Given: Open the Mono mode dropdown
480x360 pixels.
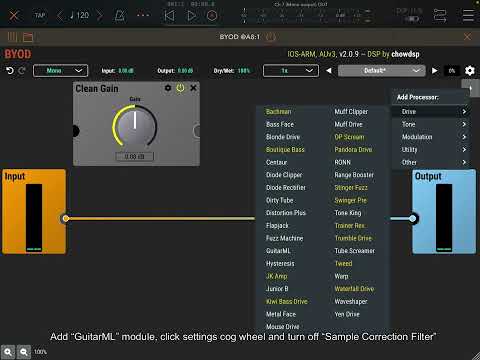Looking at the screenshot, I should (x=60, y=71).
